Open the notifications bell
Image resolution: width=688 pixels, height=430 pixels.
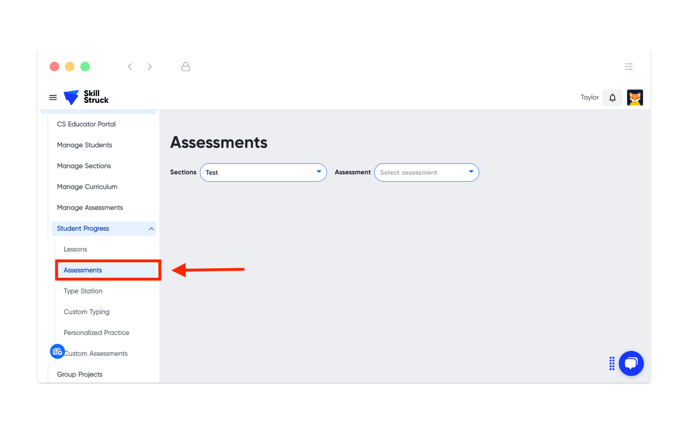click(613, 97)
